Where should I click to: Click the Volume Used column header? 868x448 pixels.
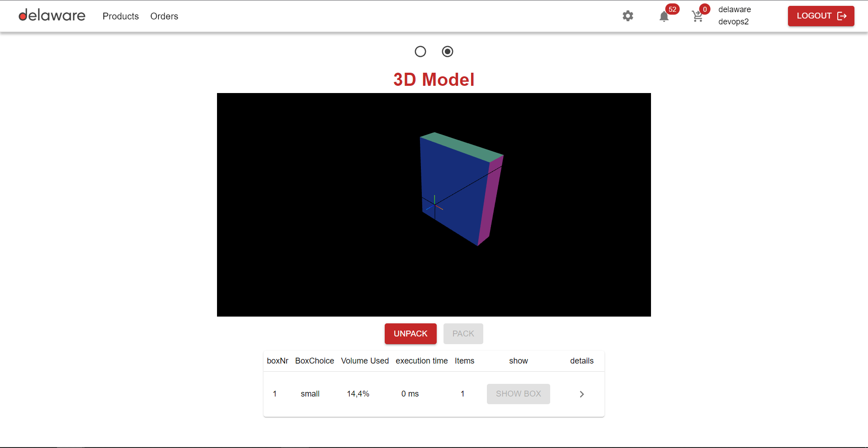pyautogui.click(x=364, y=361)
